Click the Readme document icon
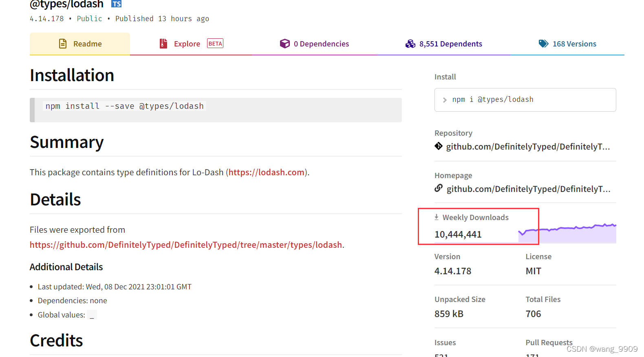The image size is (644, 357). [63, 44]
